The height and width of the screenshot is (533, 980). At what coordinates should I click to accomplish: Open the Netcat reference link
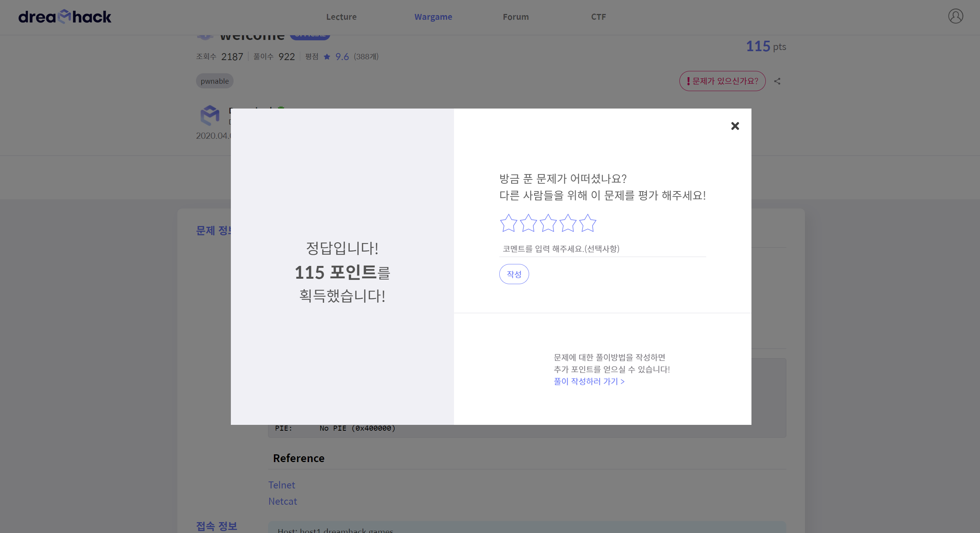(282, 501)
